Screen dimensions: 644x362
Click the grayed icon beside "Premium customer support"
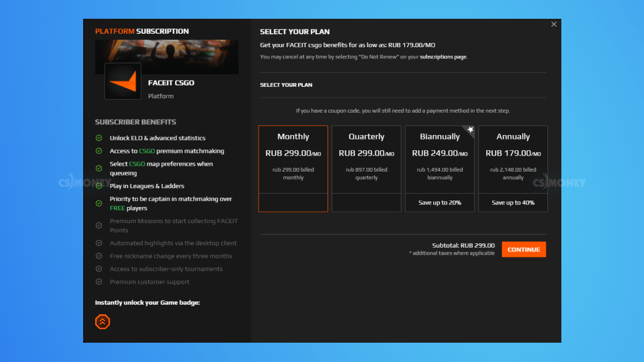click(99, 282)
